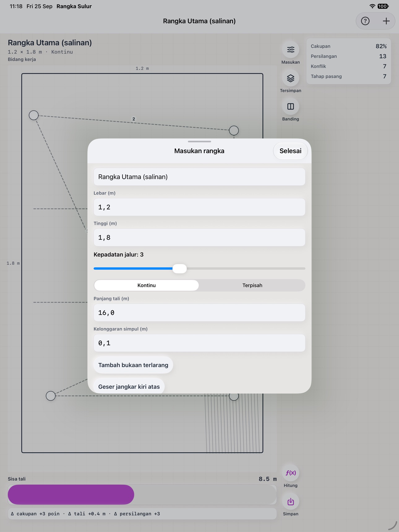The width and height of the screenshot is (399, 532).
Task: Click the 8.5 m remaining rope value
Action: [268, 479]
